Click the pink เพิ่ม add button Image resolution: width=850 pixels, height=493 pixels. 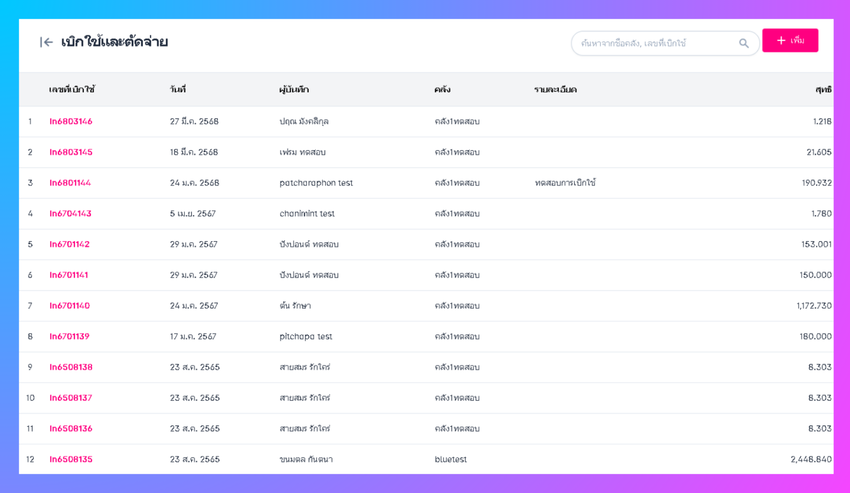click(790, 41)
